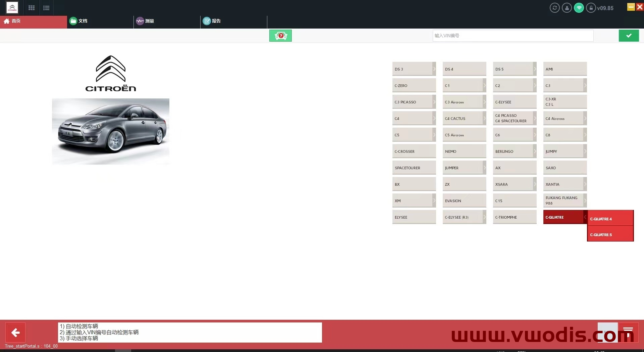
Task: Select the NEMO model
Action: (x=464, y=151)
